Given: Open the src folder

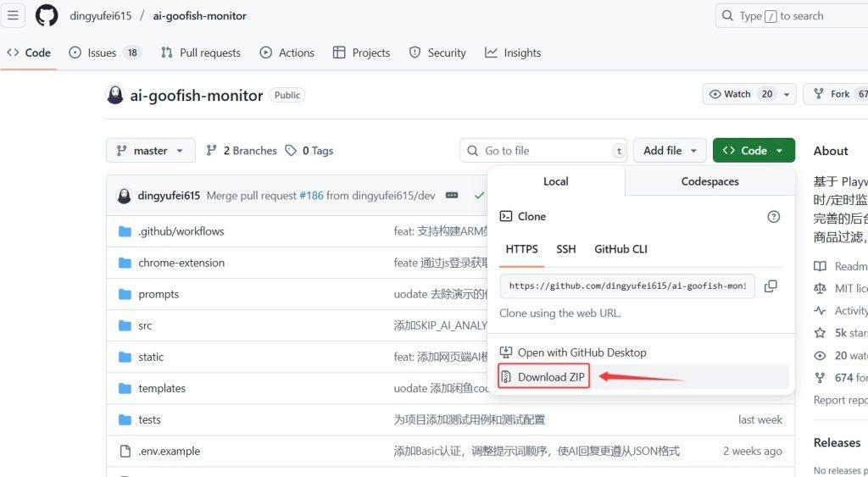Looking at the screenshot, I should point(145,325).
